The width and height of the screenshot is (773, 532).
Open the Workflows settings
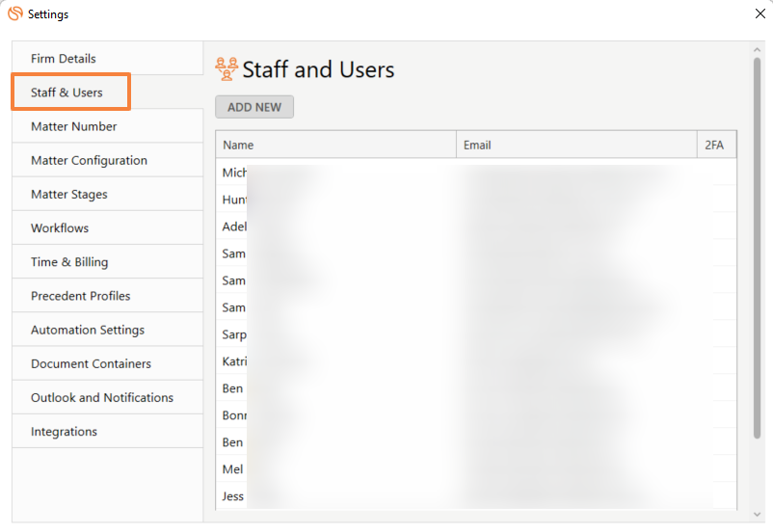(60, 227)
